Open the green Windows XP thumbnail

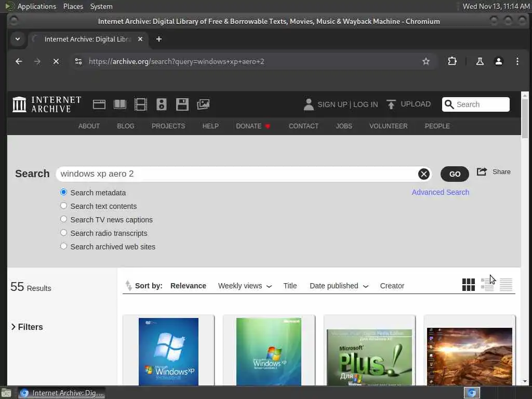pos(269,352)
